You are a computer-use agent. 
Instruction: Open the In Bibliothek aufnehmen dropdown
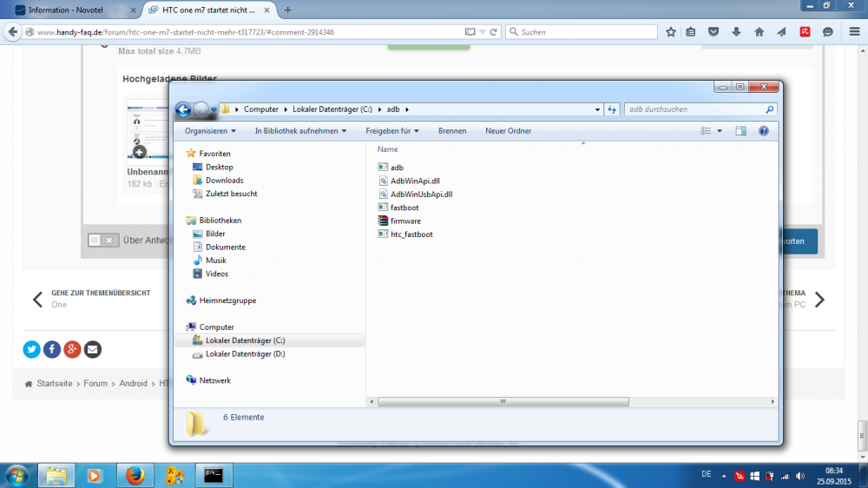coord(300,131)
